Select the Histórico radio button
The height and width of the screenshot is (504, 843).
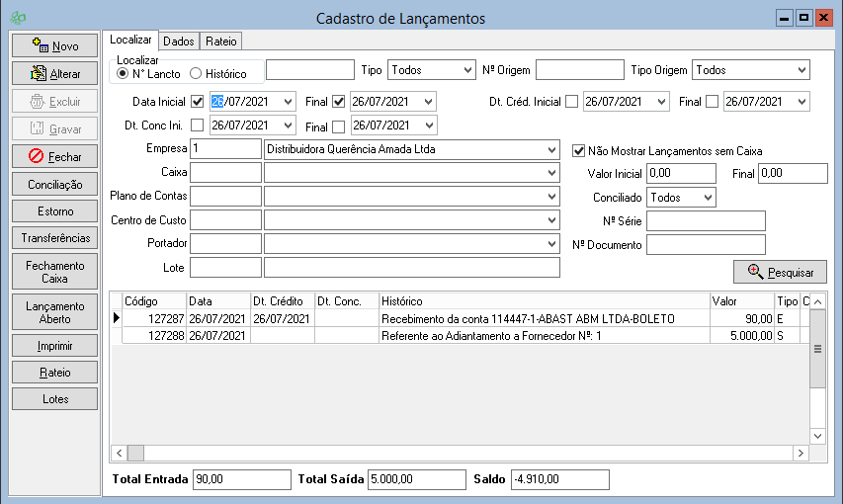pos(196,73)
